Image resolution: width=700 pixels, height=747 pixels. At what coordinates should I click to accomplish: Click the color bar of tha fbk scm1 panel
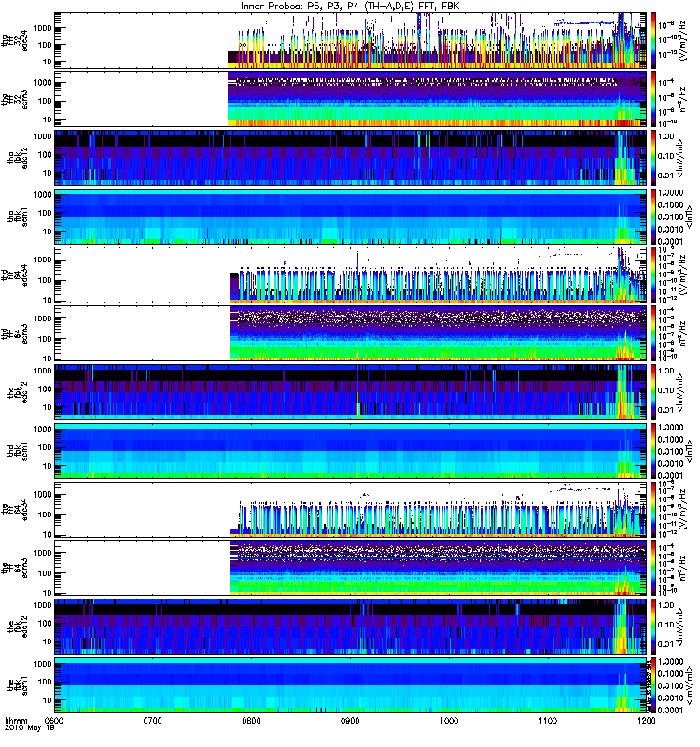click(x=652, y=217)
